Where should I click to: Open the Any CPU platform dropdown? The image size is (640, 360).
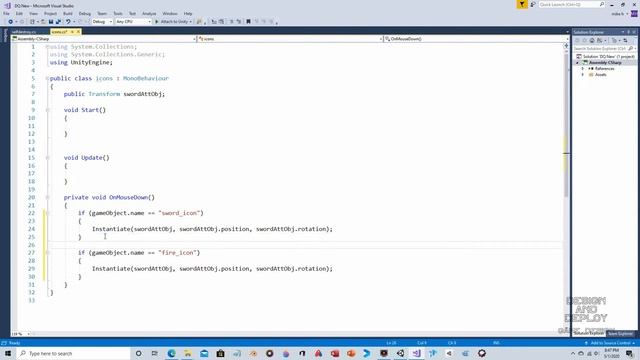[x=133, y=22]
